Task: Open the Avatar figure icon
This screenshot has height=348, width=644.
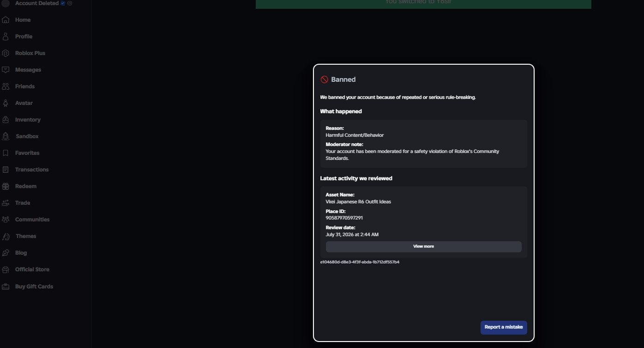Action: tap(6, 103)
